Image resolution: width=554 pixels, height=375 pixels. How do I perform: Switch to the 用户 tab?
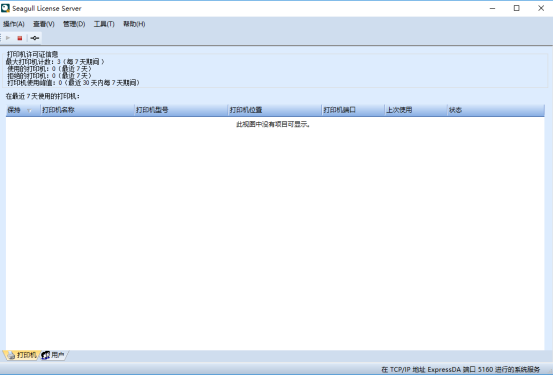53,355
